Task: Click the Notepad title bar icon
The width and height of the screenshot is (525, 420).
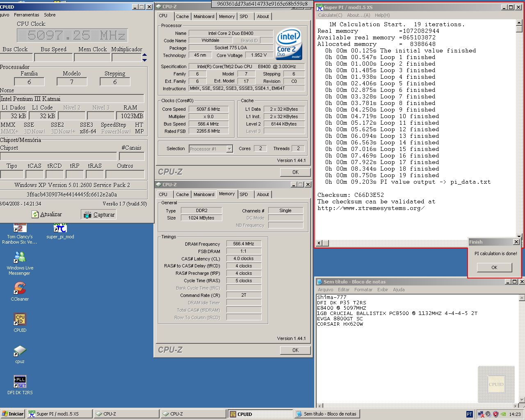Action: pyautogui.click(x=320, y=282)
